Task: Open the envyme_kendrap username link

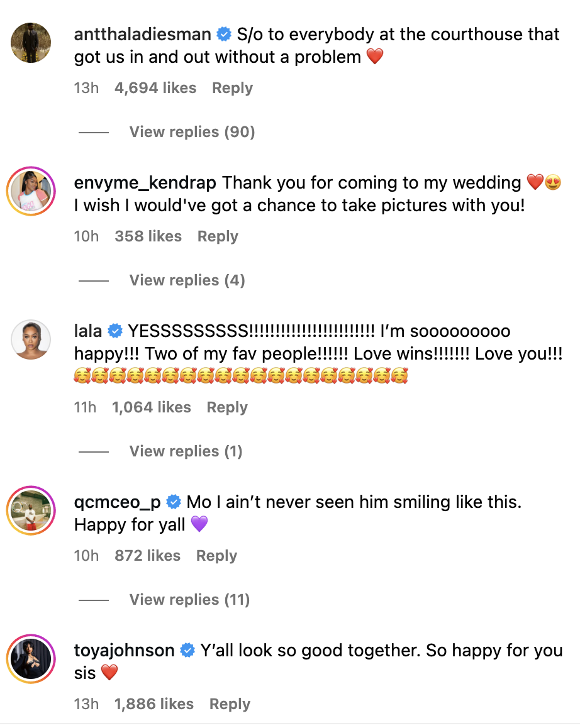Action: pyautogui.click(x=145, y=183)
